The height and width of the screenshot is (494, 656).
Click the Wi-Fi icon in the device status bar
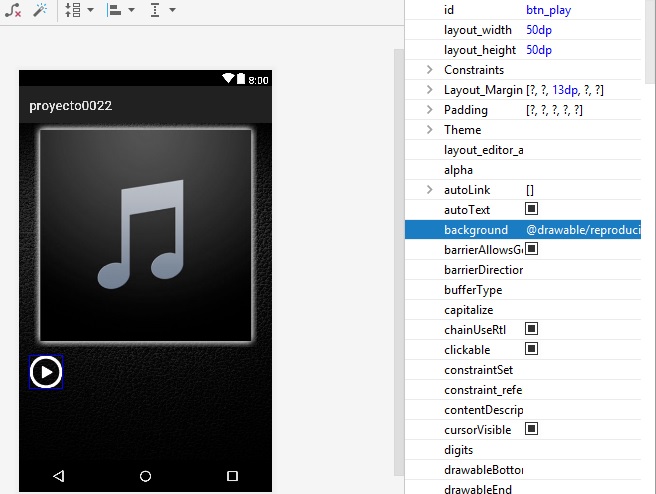point(228,79)
